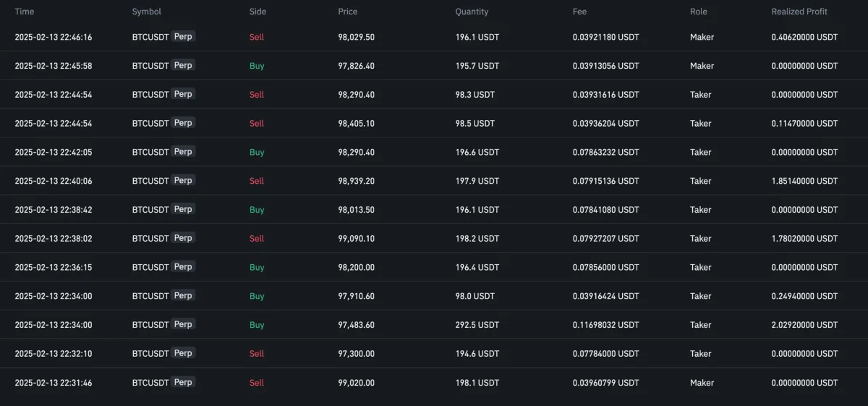The image size is (868, 406).
Task: Click the 292.5 USDT quantity cell
Action: (477, 325)
